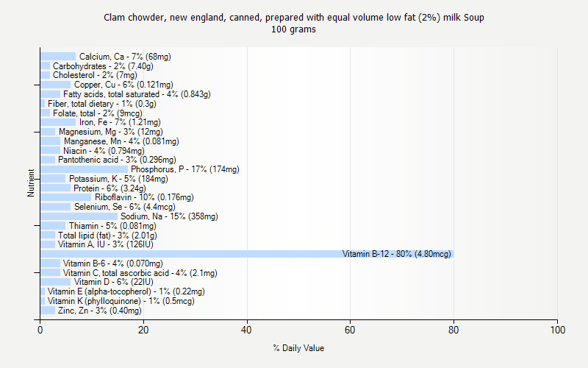Click the x-axis tick label 20
Screen dimensions: 588x368
(x=143, y=330)
